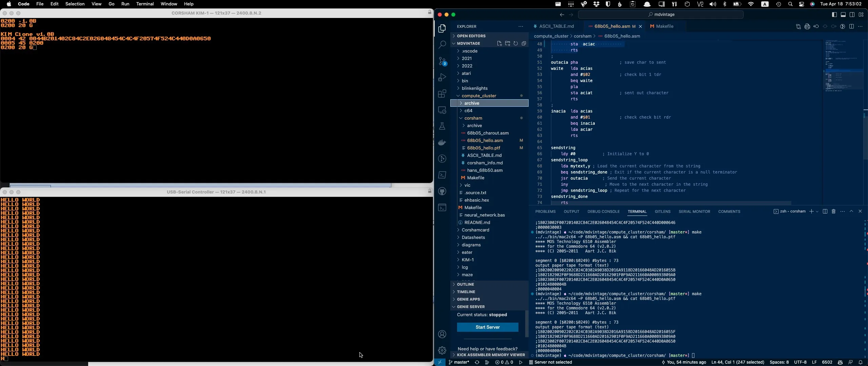Open the Manage gear icon
This screenshot has height=366, width=868.
tap(442, 350)
